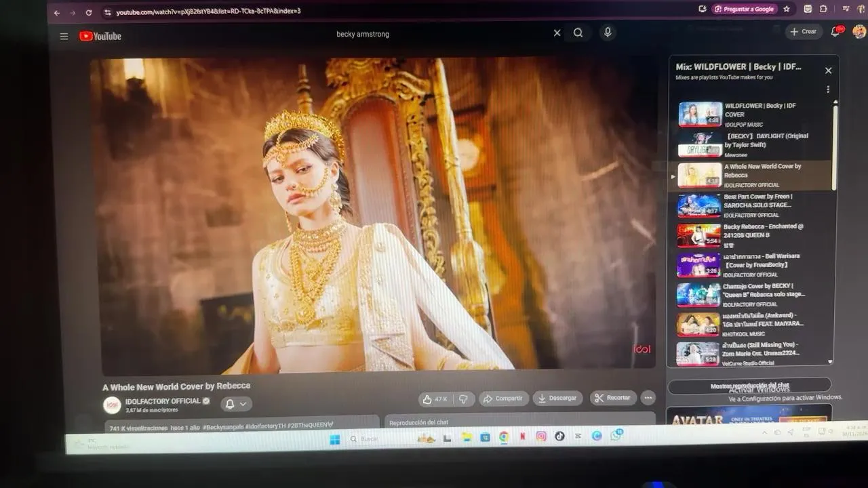This screenshot has width=868, height=488.
Task: Run search with the magnifier button
Action: point(578,33)
